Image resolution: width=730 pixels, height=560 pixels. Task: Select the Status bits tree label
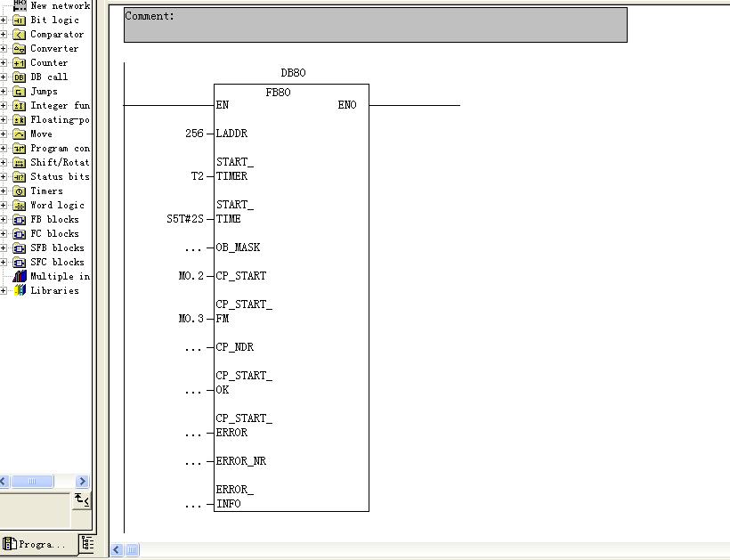tap(60, 177)
